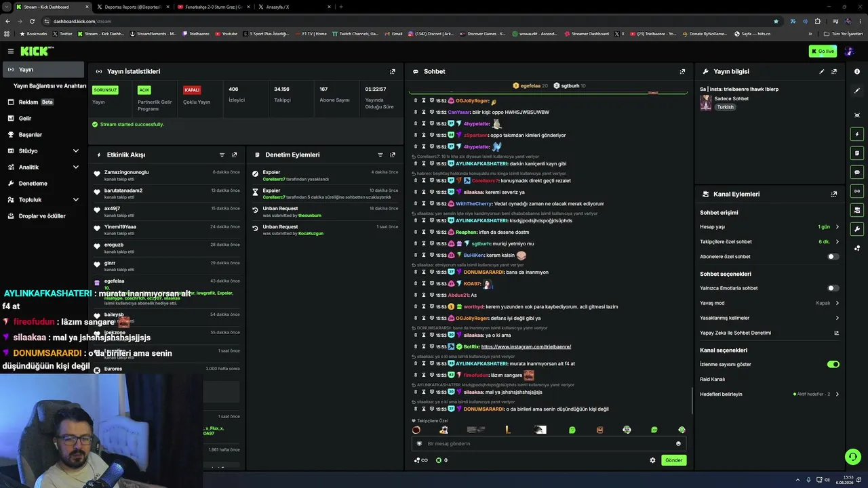Image resolution: width=868 pixels, height=488 pixels.
Task: Filter the Etkinlik Akışı feed
Action: (x=222, y=155)
